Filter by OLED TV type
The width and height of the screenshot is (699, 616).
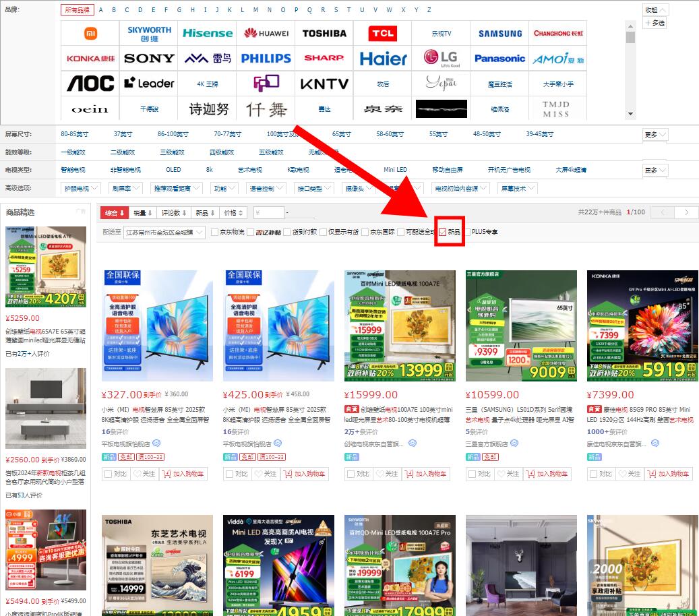(173, 170)
